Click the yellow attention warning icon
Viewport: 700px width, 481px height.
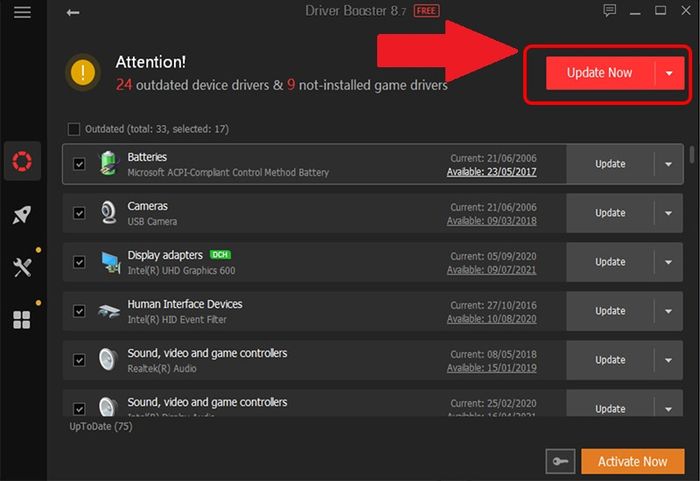pyautogui.click(x=83, y=72)
